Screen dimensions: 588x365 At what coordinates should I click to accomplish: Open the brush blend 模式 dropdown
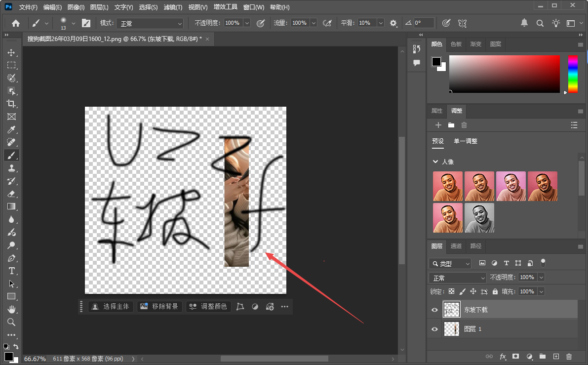click(150, 23)
